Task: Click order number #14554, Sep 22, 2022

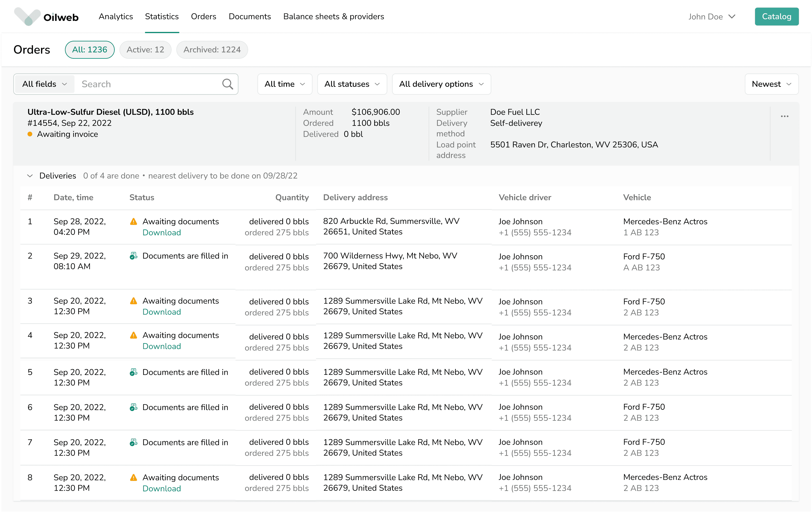Action: (x=69, y=123)
